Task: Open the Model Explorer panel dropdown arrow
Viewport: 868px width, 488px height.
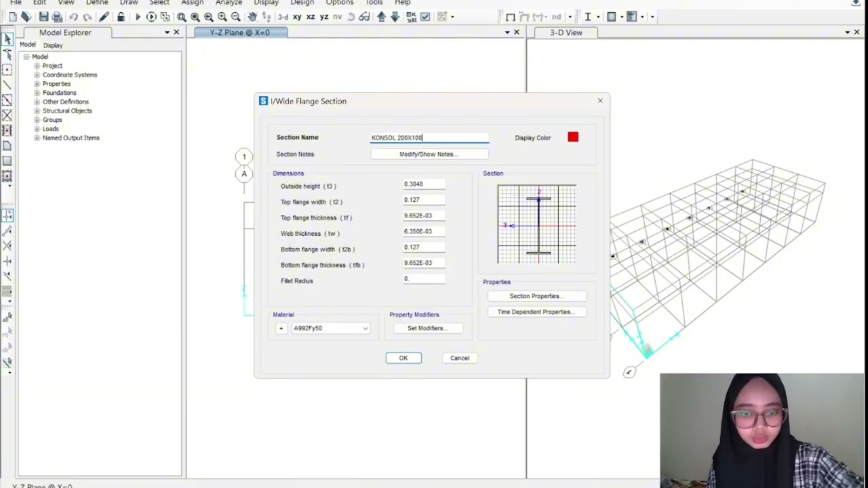Action: pyautogui.click(x=167, y=33)
